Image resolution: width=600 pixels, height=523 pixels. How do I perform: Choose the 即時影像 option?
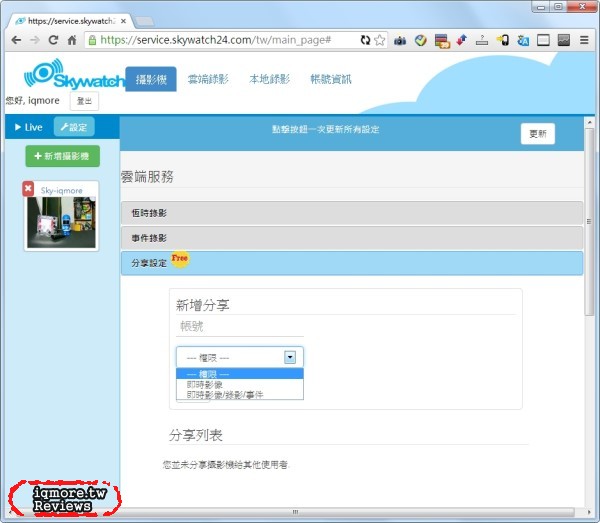coord(240,385)
